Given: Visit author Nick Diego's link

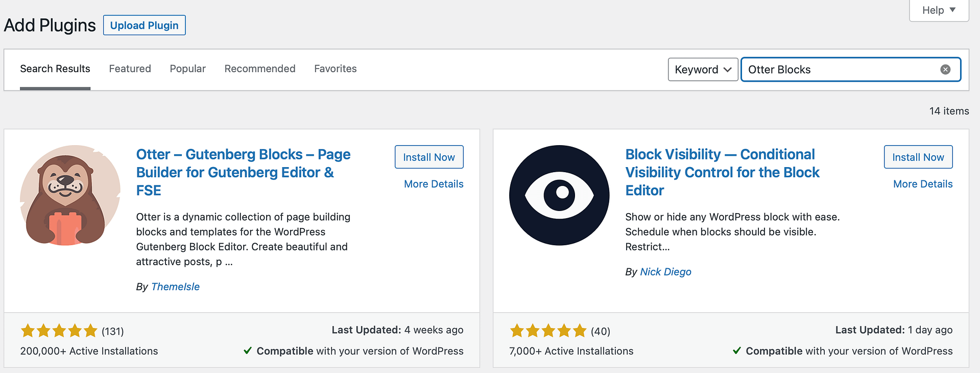Looking at the screenshot, I should coord(665,272).
